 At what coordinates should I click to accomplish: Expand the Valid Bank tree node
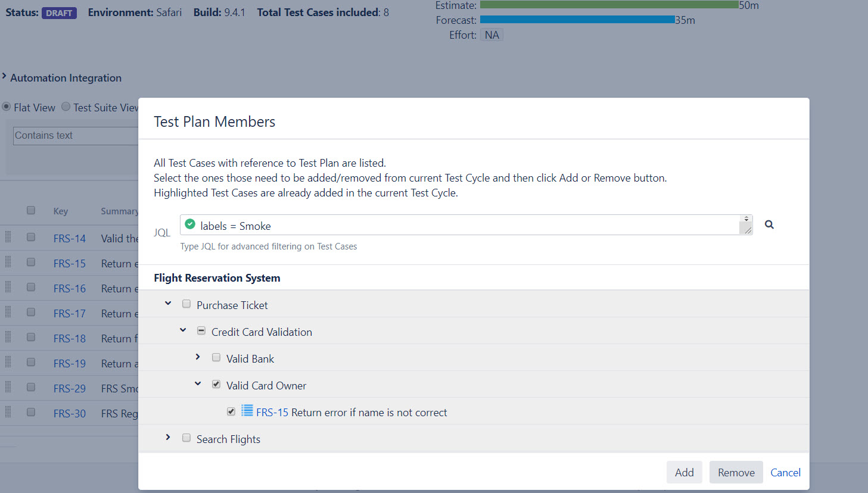[198, 357]
